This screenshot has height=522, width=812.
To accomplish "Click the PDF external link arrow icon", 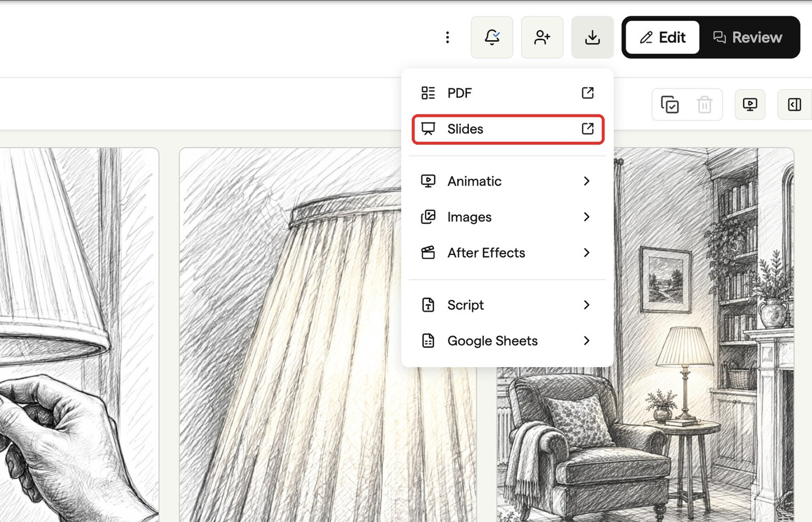I will [x=587, y=93].
